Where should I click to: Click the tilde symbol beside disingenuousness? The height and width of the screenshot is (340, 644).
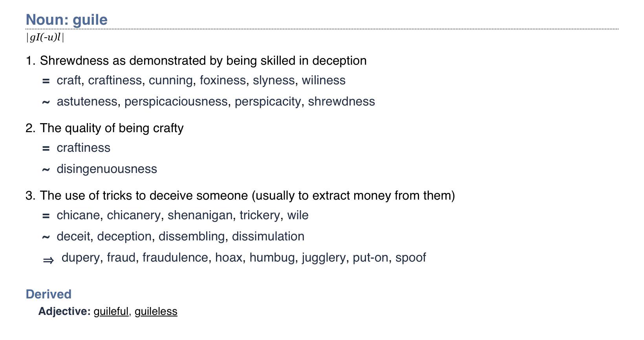click(46, 170)
